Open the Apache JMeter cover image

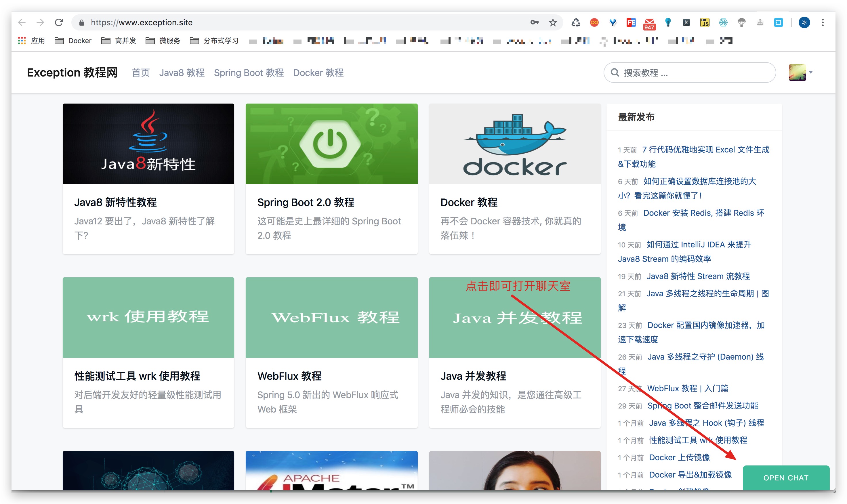click(331, 471)
